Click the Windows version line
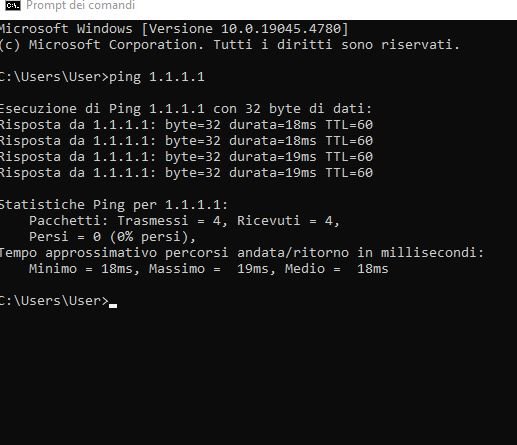The width and height of the screenshot is (517, 445). [174, 29]
